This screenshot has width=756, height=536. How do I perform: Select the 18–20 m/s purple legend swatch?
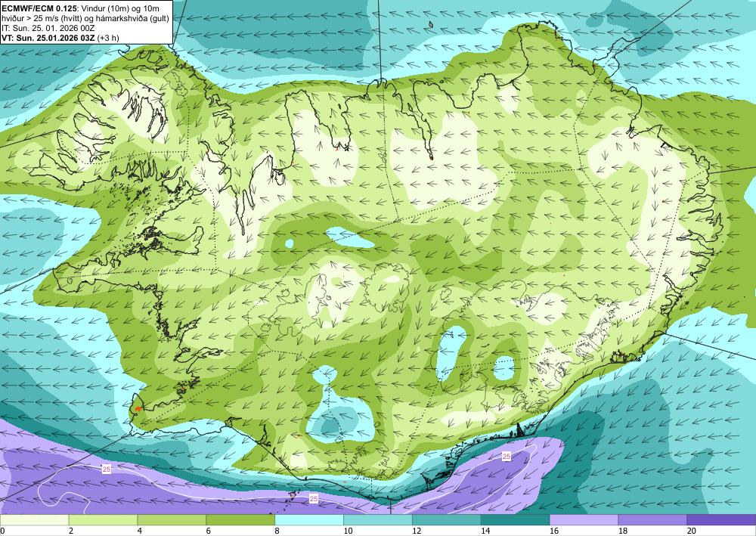point(652,520)
